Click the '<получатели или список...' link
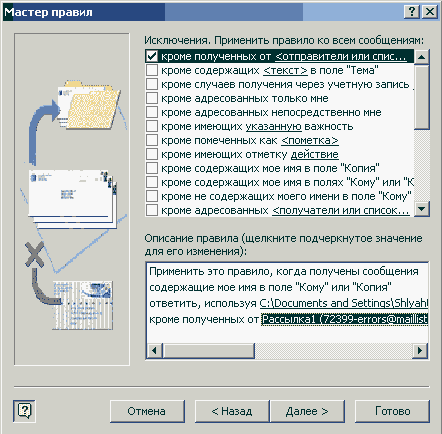The height and width of the screenshot is (434, 442). coord(341,210)
